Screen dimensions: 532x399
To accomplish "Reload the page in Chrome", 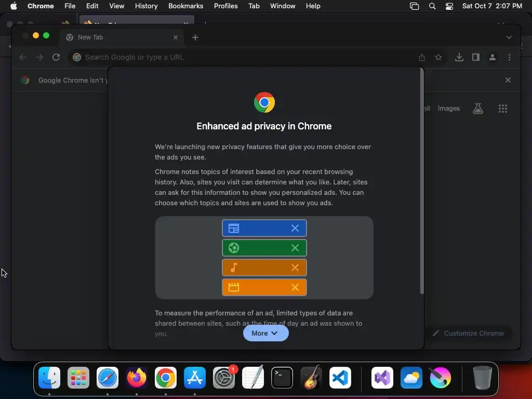I will point(56,57).
